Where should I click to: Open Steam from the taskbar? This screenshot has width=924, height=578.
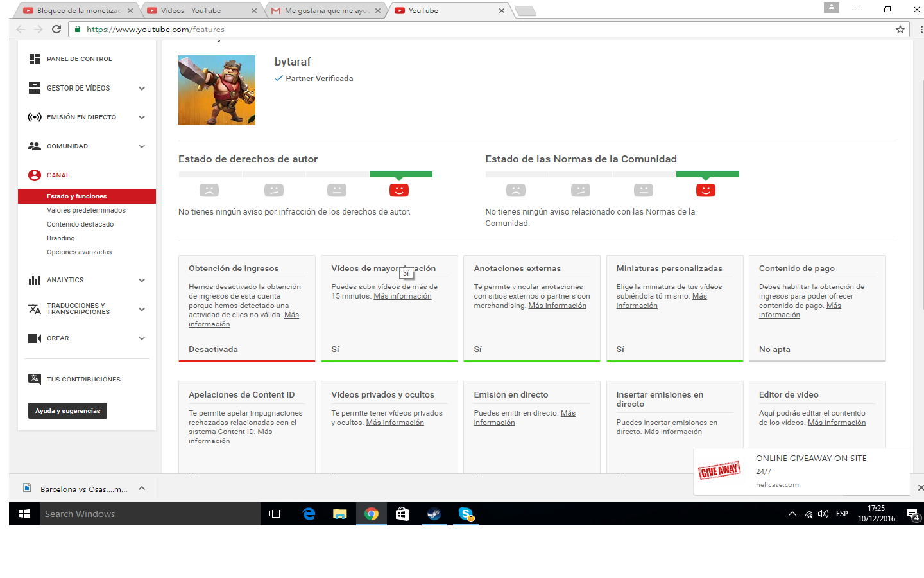pyautogui.click(x=434, y=514)
